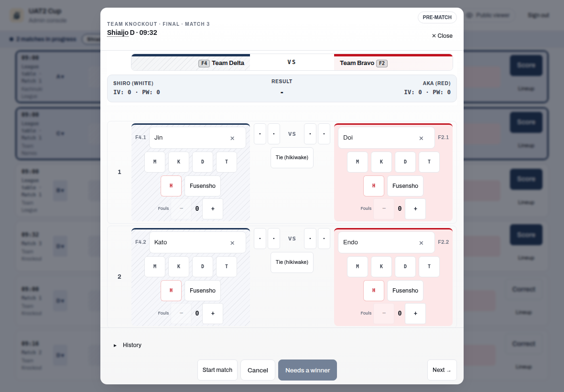Screen dimensions: 564x392
Task: Give H (hansoku) to Jin
Action: (x=171, y=186)
